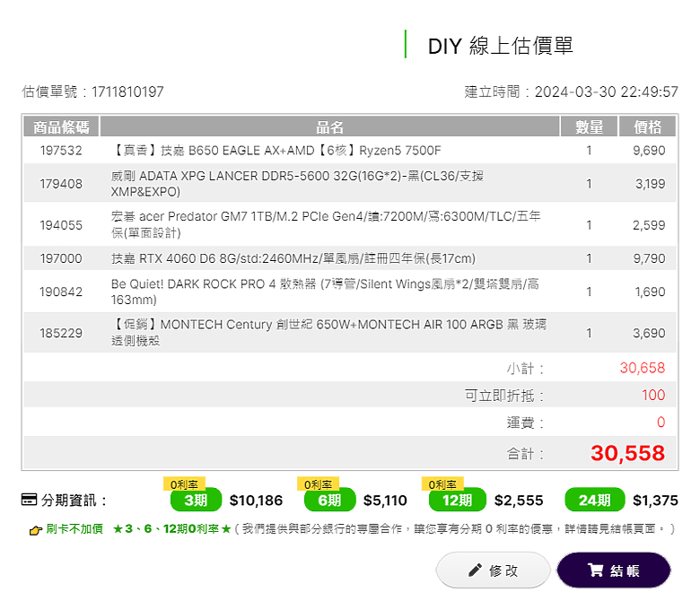Click the 0利率 tag above 12期

442,484
